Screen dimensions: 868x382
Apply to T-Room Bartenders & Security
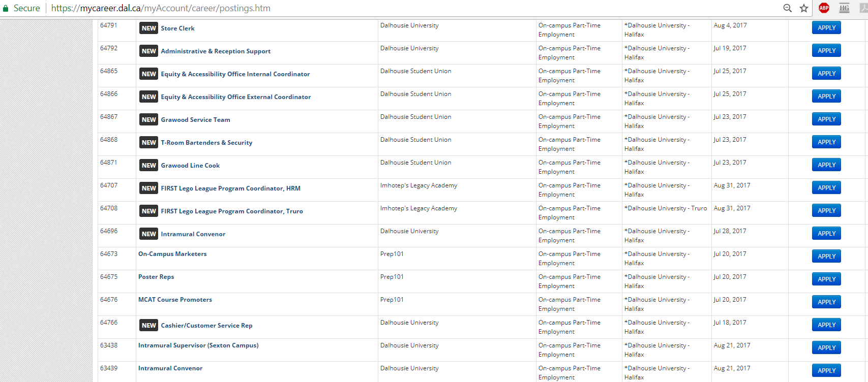pos(826,142)
